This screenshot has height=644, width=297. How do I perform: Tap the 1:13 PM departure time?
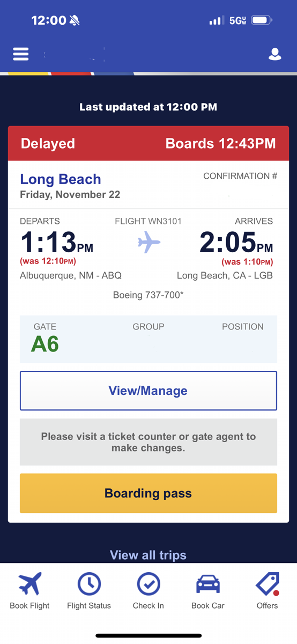pos(57,242)
